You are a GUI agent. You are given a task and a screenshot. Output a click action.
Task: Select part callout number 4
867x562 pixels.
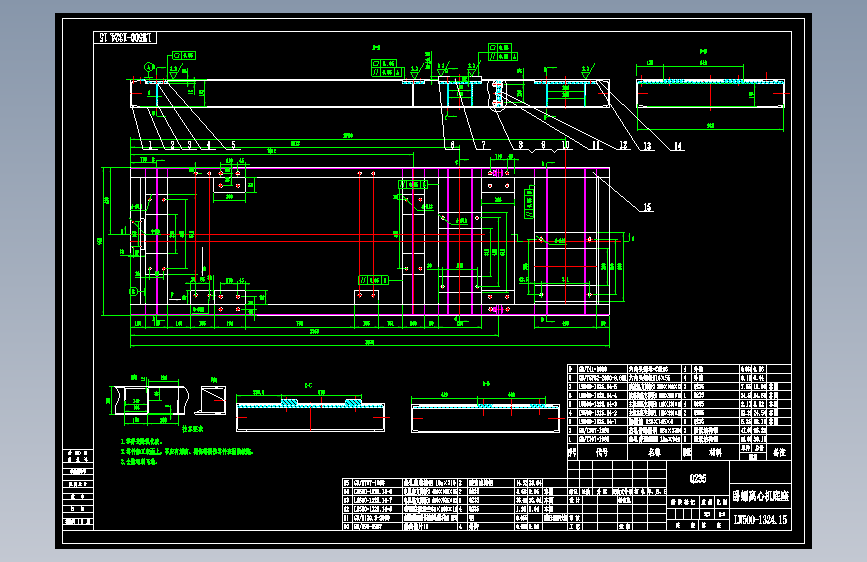click(208, 145)
